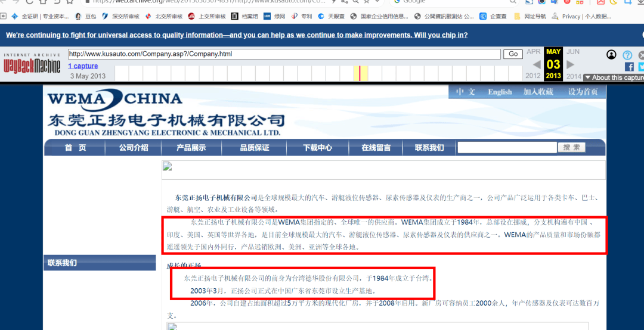The image size is (644, 330).
Task: Click the 联系我们 sidebar heading
Action: [100, 263]
